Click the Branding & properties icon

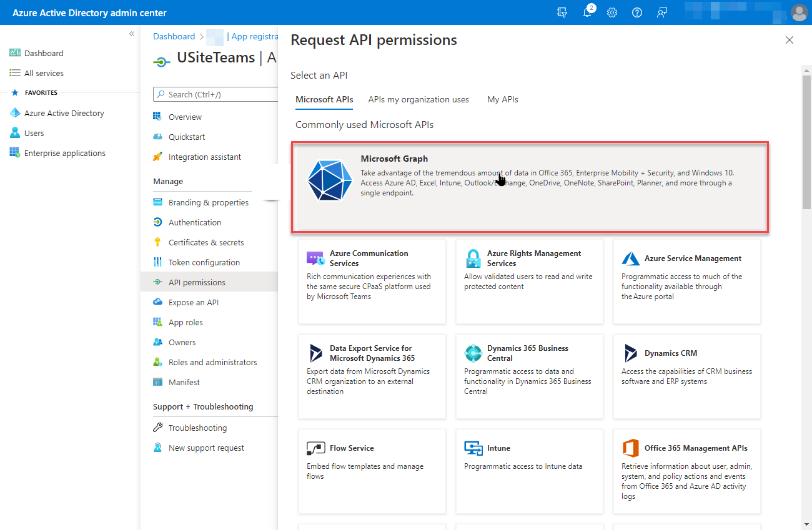157,202
